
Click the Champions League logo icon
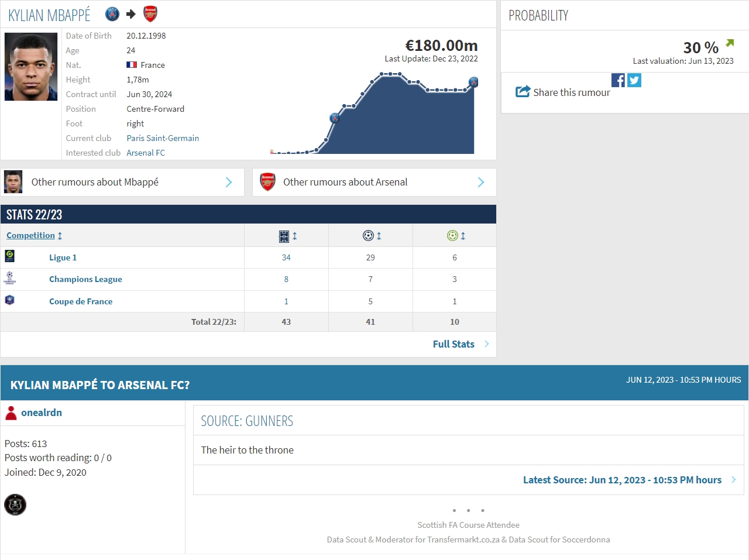tap(9, 278)
